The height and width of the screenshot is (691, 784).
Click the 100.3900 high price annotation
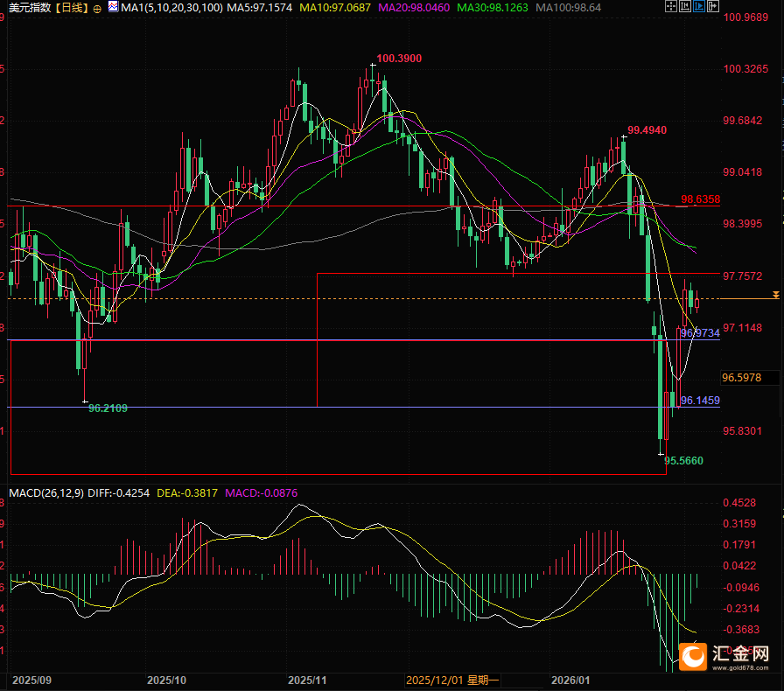click(x=399, y=59)
